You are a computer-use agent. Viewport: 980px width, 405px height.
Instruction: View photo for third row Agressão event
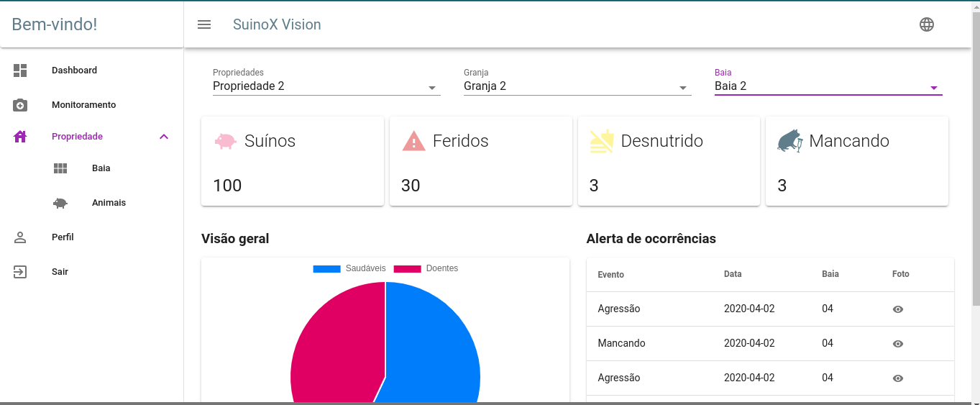coord(898,378)
